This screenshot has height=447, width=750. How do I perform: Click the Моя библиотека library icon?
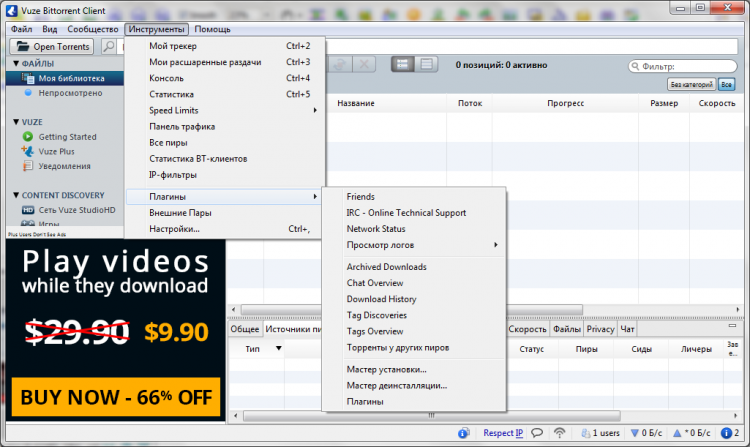pos(28,78)
